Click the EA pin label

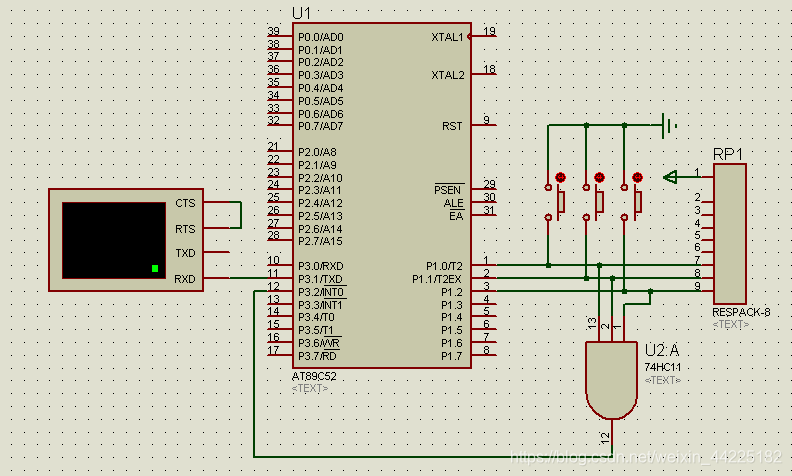pos(456,216)
